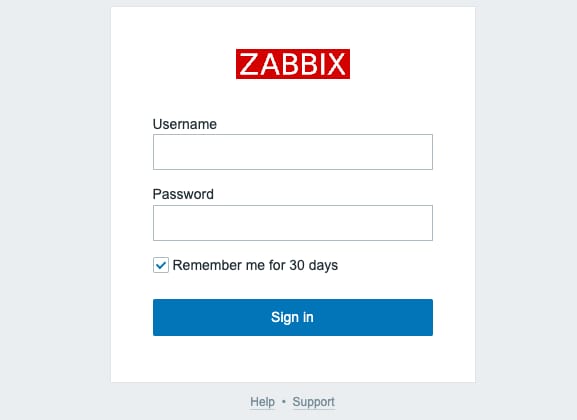The width and height of the screenshot is (577, 420).
Task: Click the dot separator between Help and Support
Action: click(284, 402)
